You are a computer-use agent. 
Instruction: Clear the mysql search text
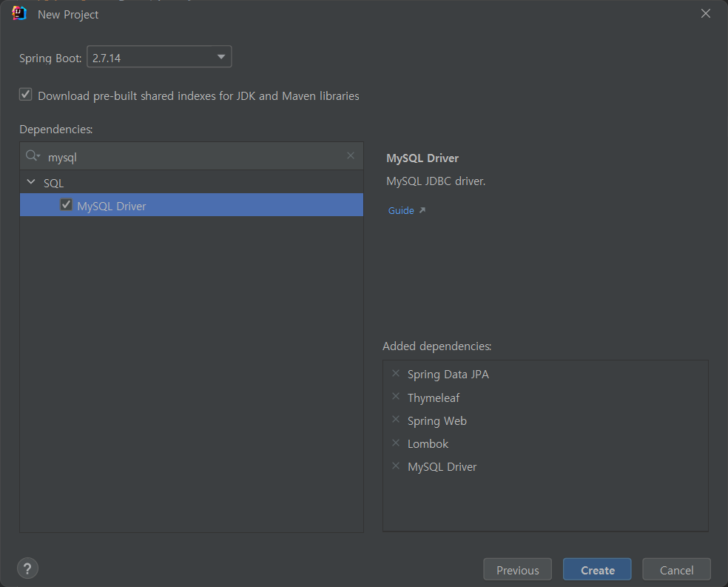pyautogui.click(x=351, y=155)
